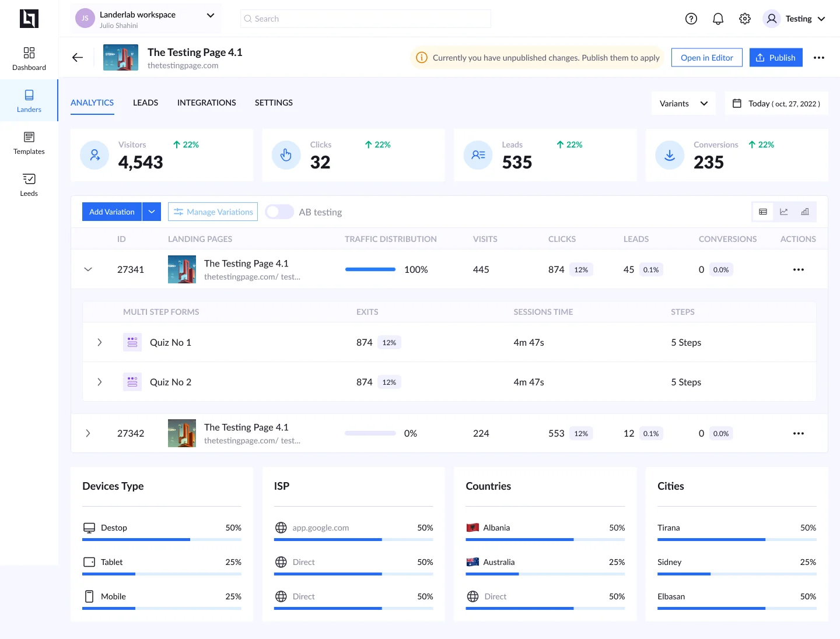Click the Landerlab logo
The width and height of the screenshot is (840, 639).
pos(29,19)
